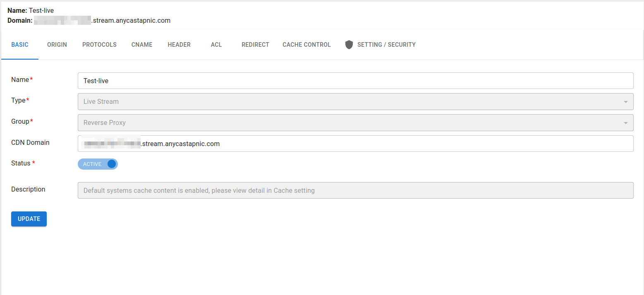Viewport: 644px width, 295px height.
Task: Focus the CDN Domain input field
Action: [355, 144]
